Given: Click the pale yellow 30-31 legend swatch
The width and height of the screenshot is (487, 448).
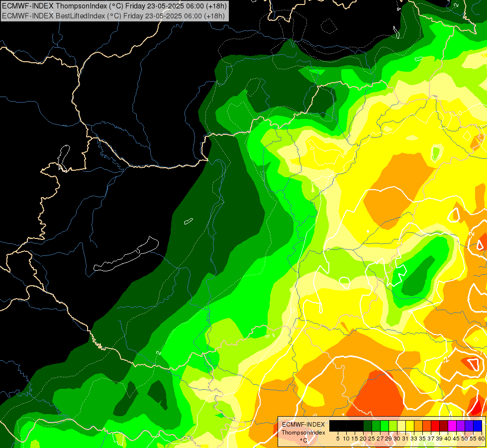Looking at the screenshot, I should click(x=401, y=426).
